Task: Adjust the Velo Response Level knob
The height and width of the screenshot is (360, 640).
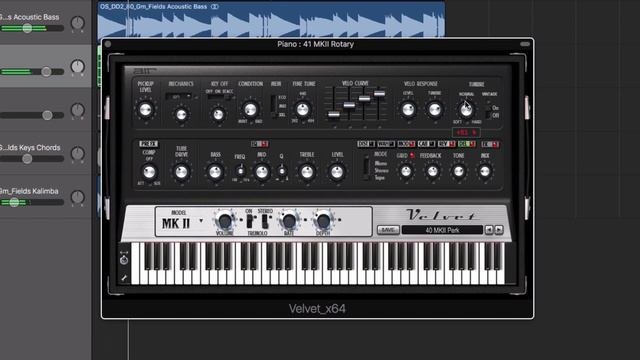Action: [408, 109]
